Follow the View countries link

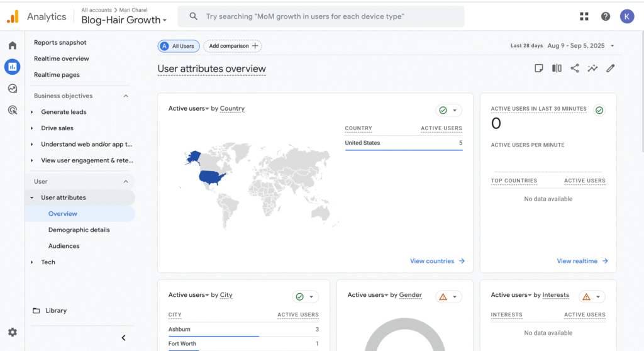432,261
